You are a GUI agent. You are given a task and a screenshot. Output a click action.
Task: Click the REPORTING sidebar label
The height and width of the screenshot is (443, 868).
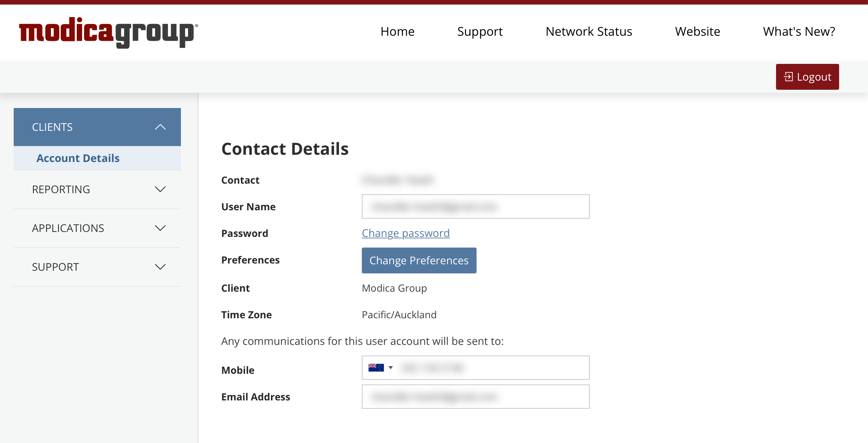point(61,189)
